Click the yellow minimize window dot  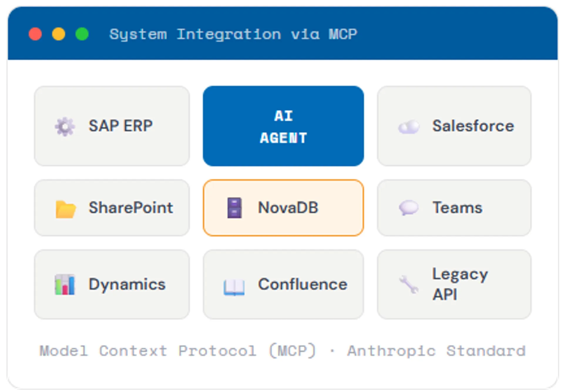(x=58, y=34)
